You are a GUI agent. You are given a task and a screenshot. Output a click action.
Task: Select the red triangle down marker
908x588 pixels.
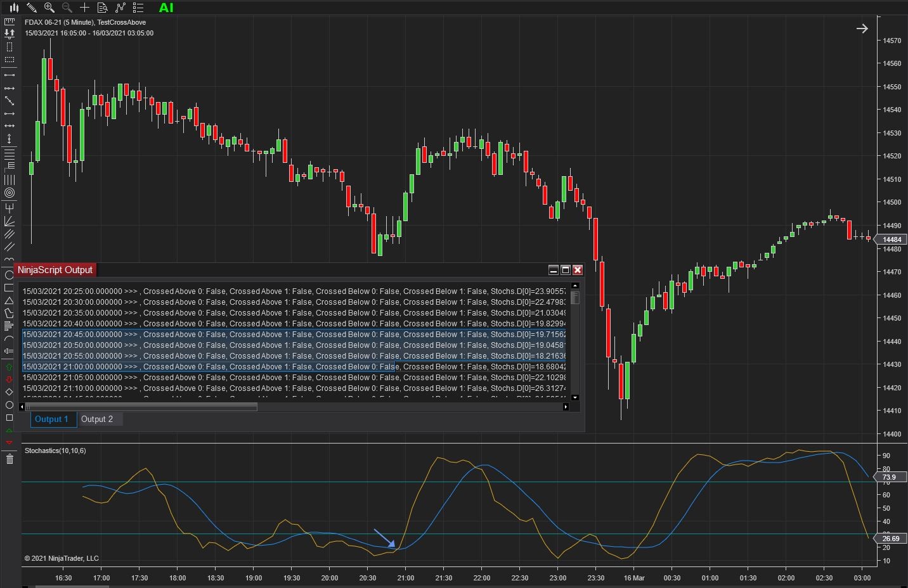[x=10, y=442]
